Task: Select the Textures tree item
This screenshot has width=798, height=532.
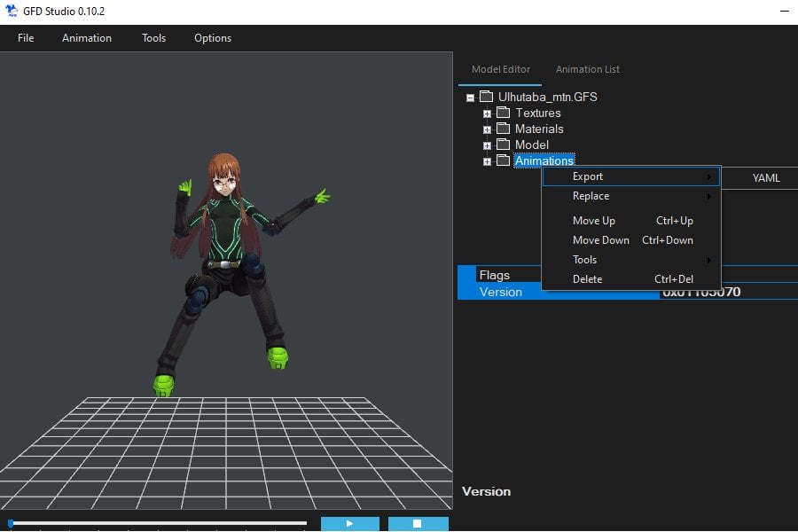Action: pos(538,113)
